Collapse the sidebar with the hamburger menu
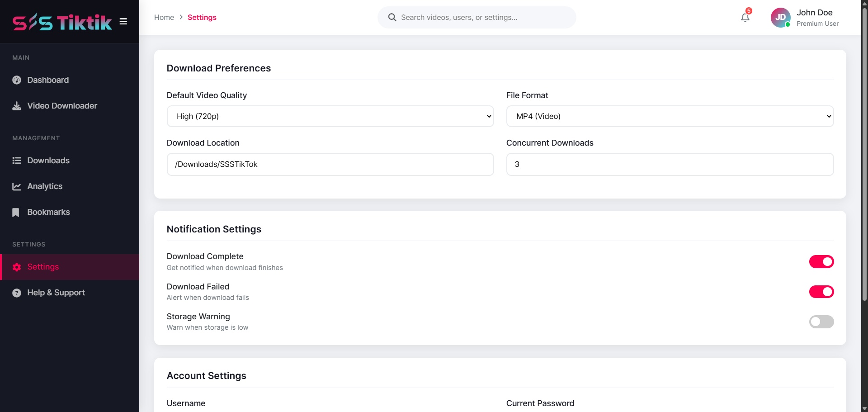 click(123, 21)
